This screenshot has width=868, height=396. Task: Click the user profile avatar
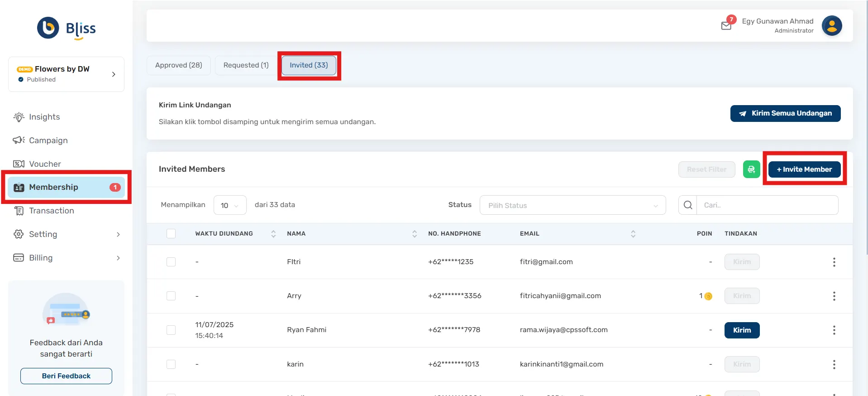(x=831, y=26)
